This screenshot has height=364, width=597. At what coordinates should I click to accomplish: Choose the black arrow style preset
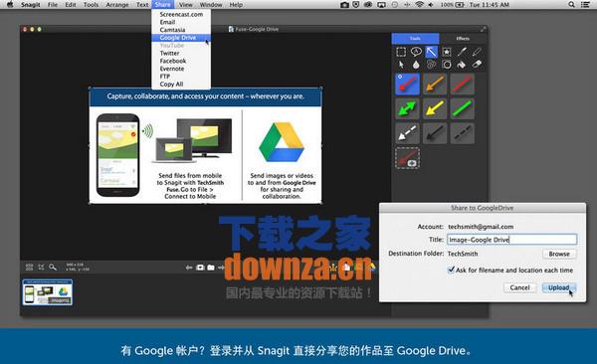coord(435,133)
